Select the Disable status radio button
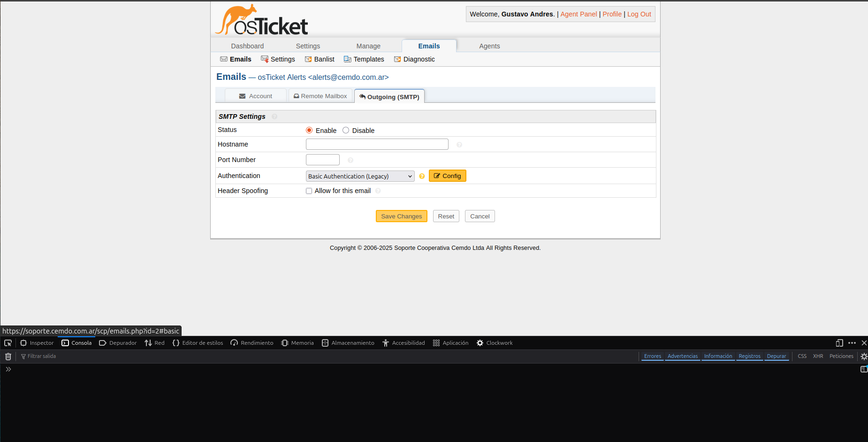Screen dimensions: 868x442 point(346,130)
